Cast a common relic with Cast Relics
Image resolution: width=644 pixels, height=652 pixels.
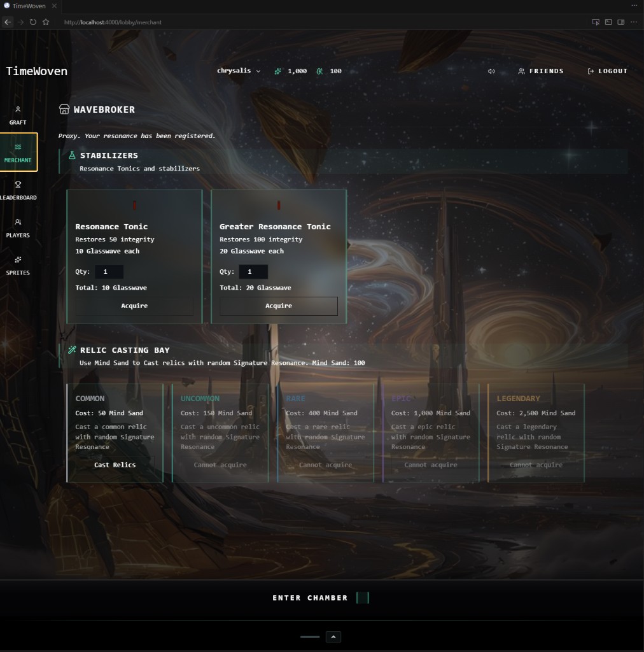[115, 464]
